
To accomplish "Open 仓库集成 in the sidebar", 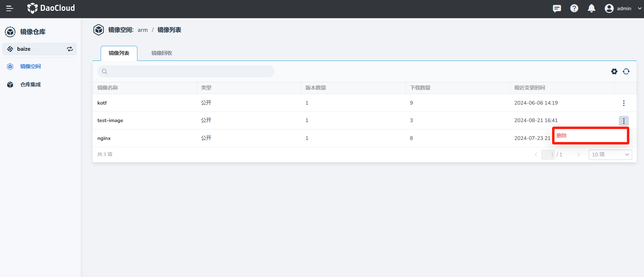I will pos(30,85).
